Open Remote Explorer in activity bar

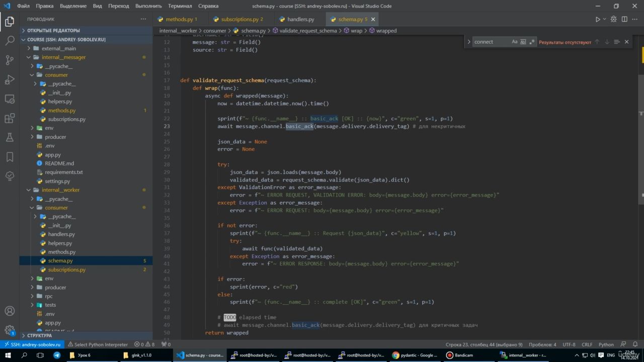tap(10, 99)
